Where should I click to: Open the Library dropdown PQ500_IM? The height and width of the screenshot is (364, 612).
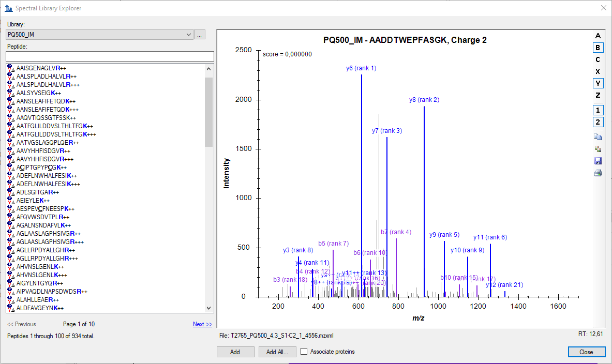click(x=99, y=35)
